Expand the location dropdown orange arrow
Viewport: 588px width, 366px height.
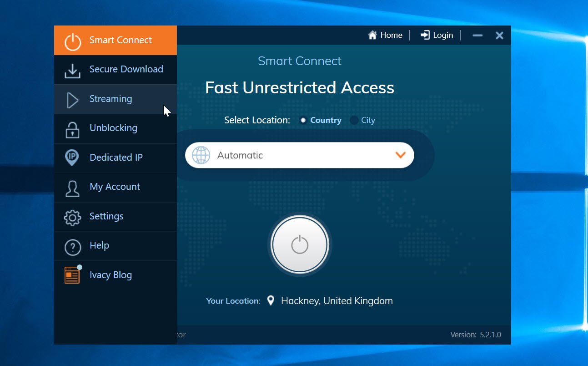[x=400, y=155]
